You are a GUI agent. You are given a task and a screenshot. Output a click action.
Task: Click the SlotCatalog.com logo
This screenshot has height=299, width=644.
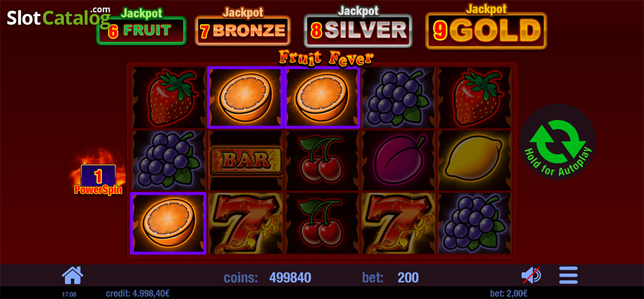point(59,17)
